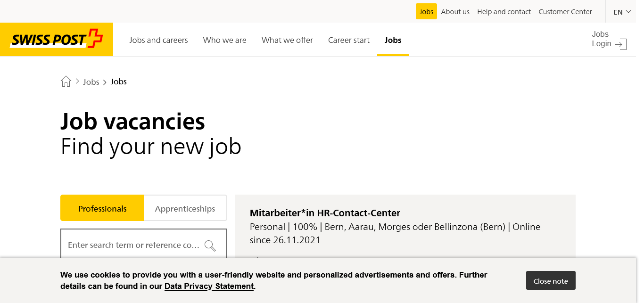Open the Customer Center link

565,12
